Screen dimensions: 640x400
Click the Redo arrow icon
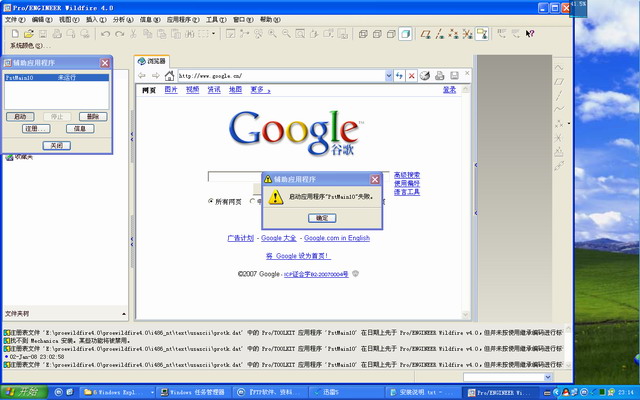click(119, 34)
